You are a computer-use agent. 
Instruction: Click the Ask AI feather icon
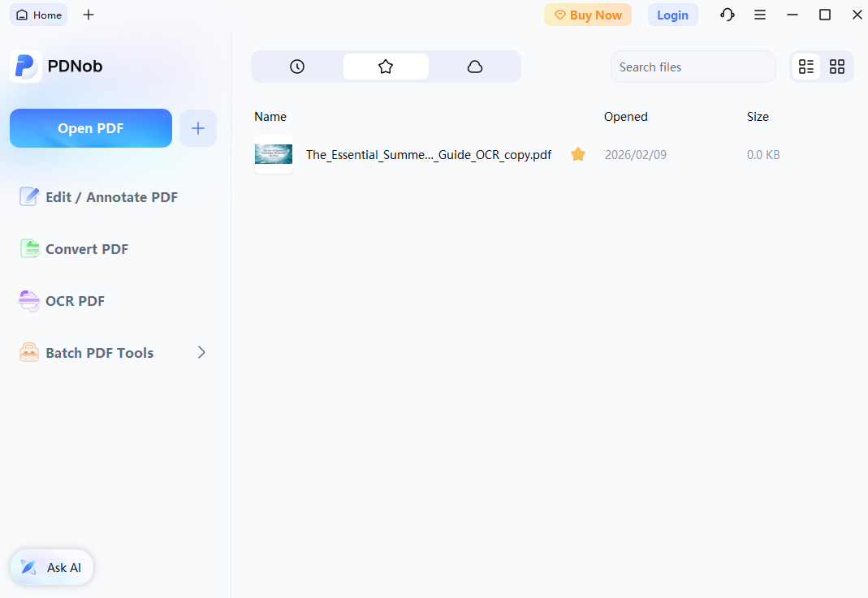tap(28, 567)
